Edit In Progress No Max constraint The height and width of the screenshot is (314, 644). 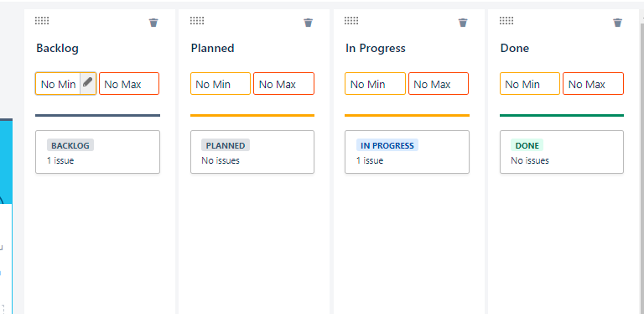click(x=439, y=84)
